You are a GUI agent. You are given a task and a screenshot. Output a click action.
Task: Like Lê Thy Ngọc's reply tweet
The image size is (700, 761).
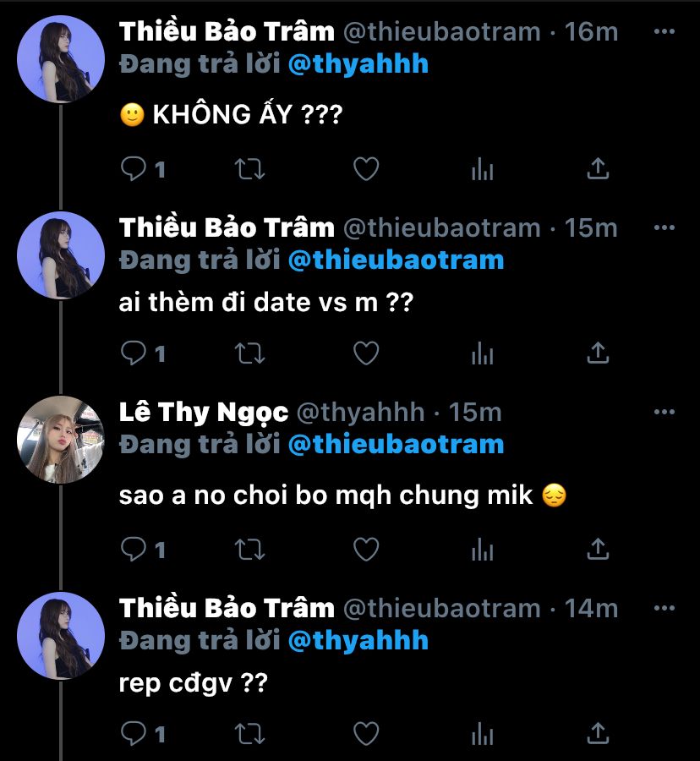click(365, 550)
